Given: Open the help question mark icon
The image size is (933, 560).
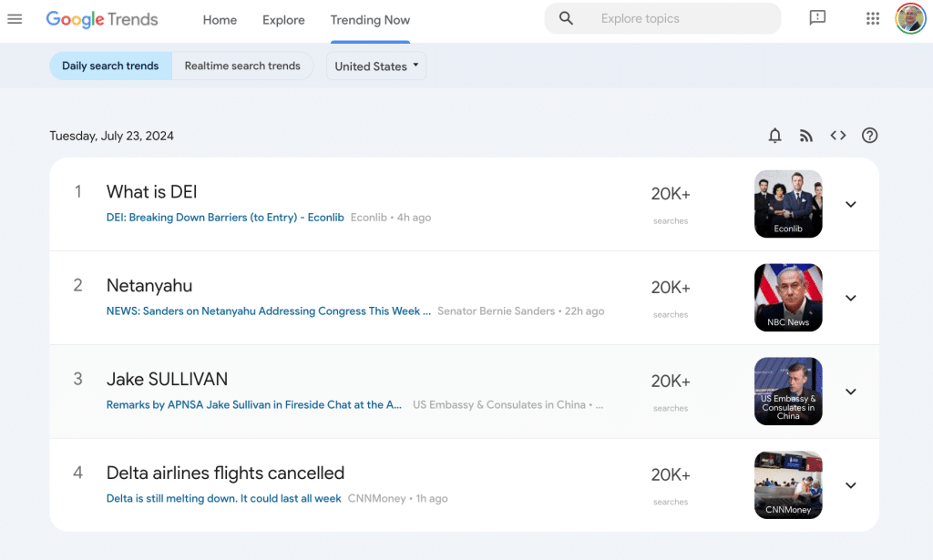Looking at the screenshot, I should pos(869,136).
